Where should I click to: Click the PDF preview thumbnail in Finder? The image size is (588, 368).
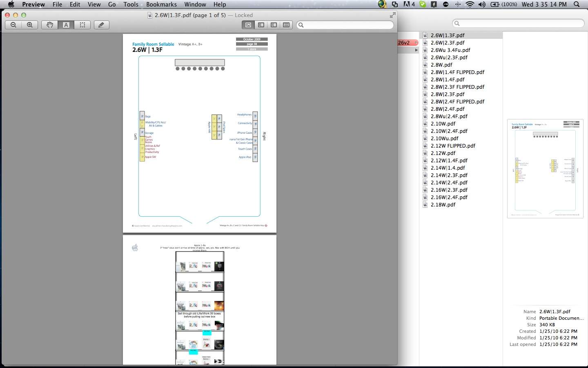pos(545,168)
